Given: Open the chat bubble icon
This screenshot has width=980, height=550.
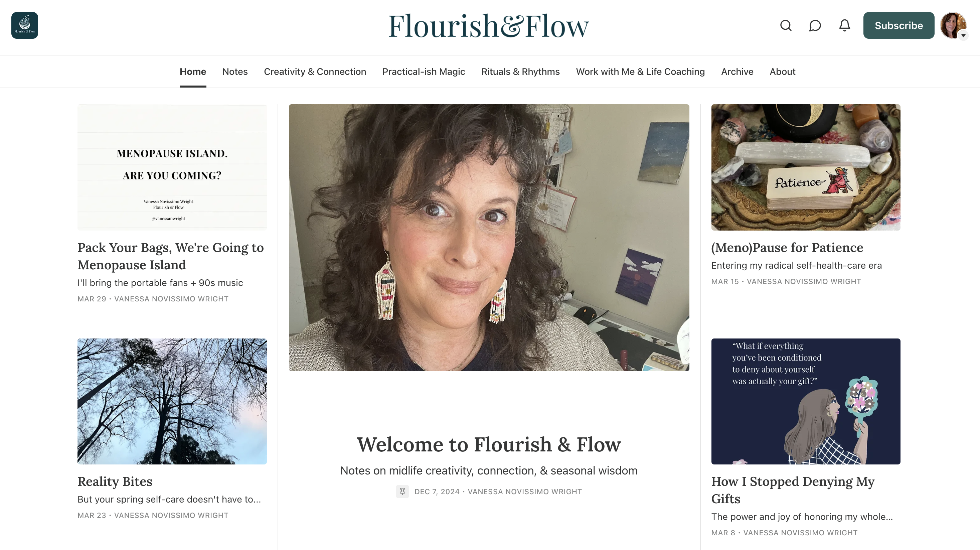Looking at the screenshot, I should point(815,25).
